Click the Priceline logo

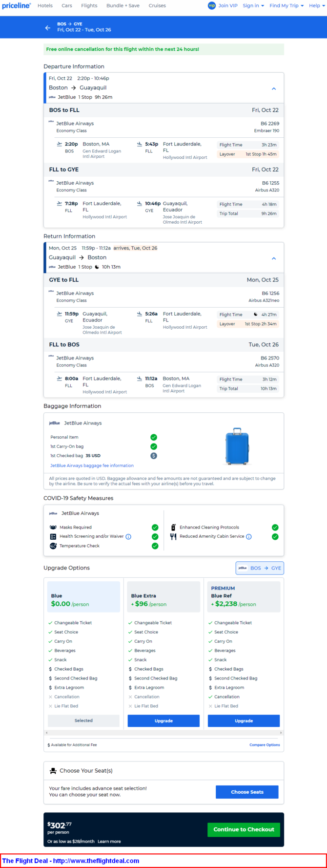tap(16, 6)
